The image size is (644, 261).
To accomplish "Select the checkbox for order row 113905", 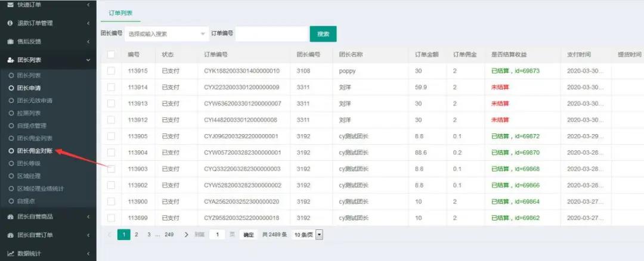I will click(x=111, y=136).
